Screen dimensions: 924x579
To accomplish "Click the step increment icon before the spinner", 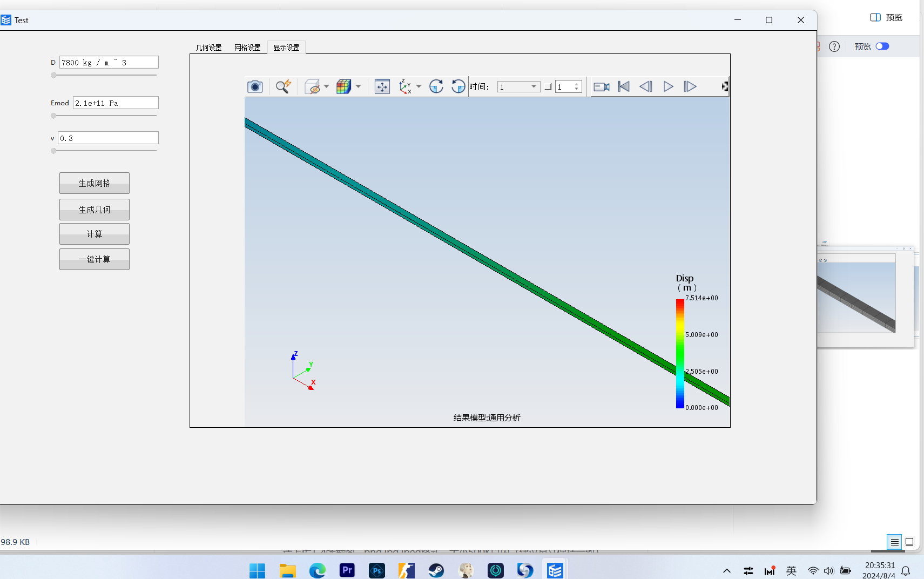I will [548, 87].
